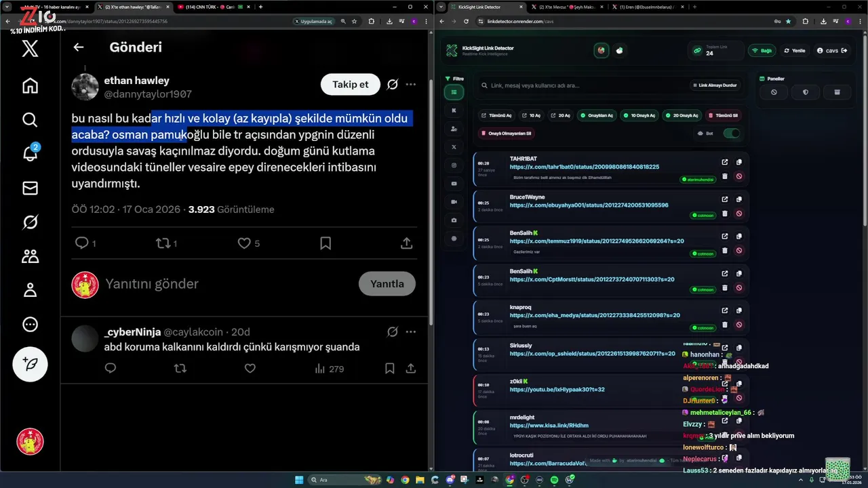Open the X Home icon in sidebar
Screen dimensions: 868x488
click(30, 86)
